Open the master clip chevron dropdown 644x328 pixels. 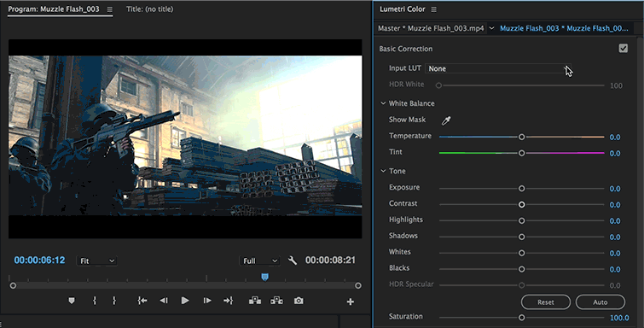pyautogui.click(x=491, y=28)
